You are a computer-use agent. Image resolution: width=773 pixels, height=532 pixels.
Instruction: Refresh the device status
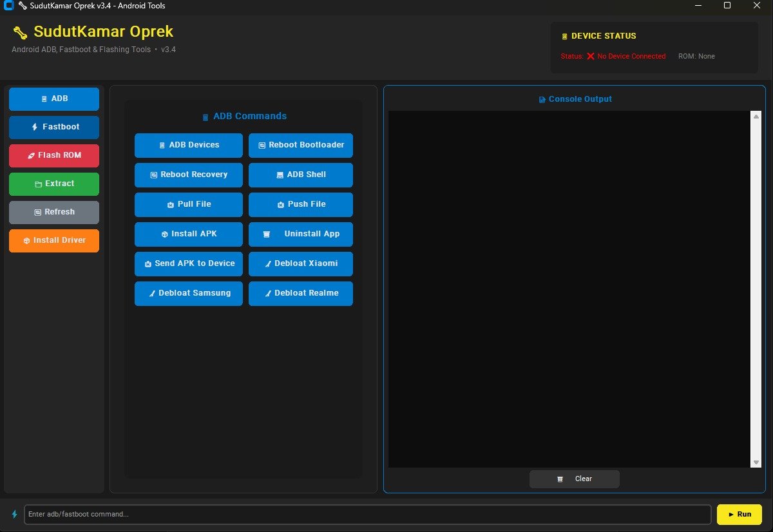coord(54,212)
